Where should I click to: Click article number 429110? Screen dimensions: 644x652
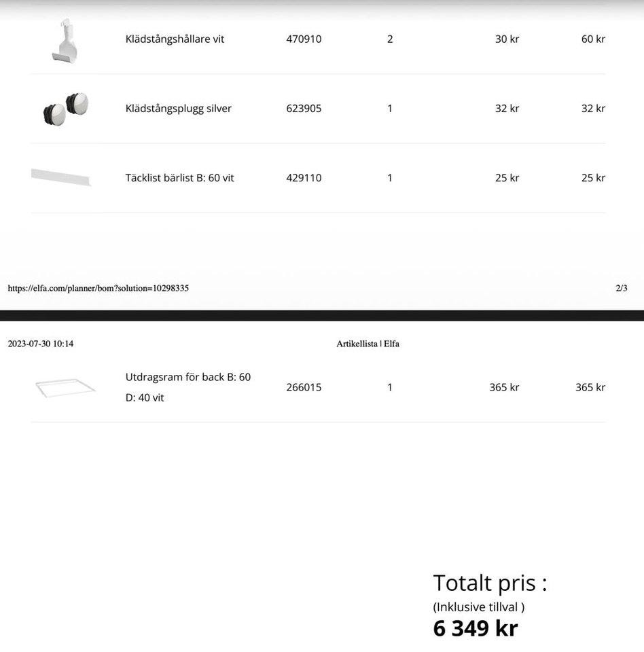[x=304, y=178]
